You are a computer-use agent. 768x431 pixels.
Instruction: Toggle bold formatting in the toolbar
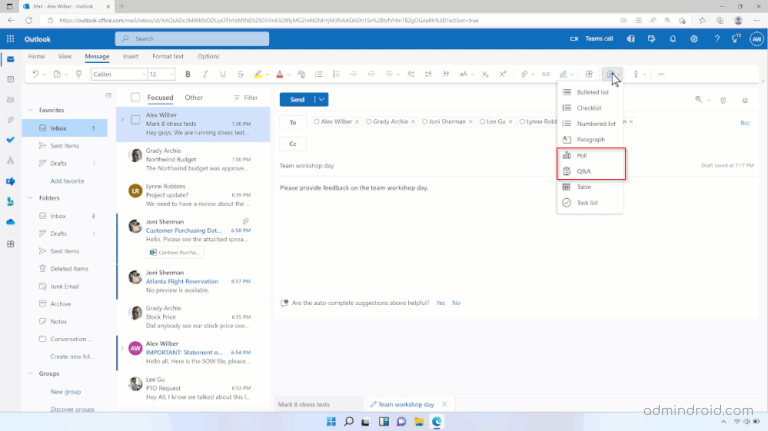pos(187,74)
